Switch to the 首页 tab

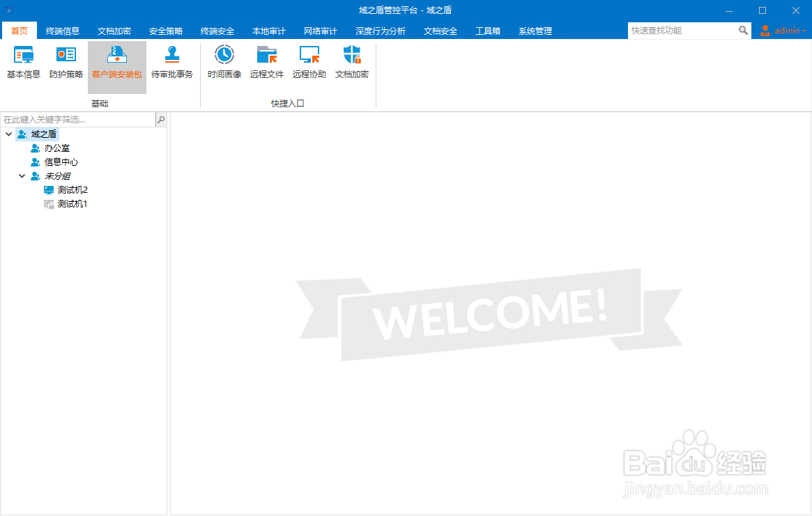pyautogui.click(x=19, y=31)
